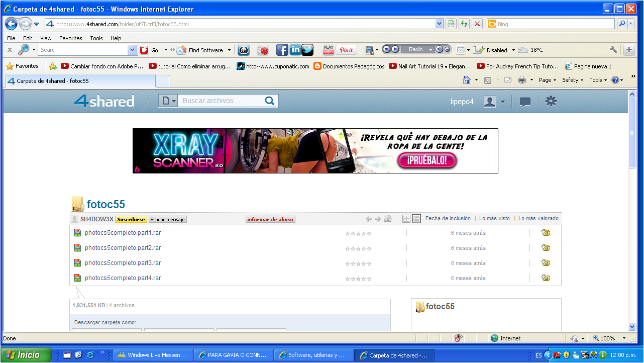Expand the Bing search options dropdown
Image resolution: width=644 pixels, height=363 pixels.
click(632, 24)
